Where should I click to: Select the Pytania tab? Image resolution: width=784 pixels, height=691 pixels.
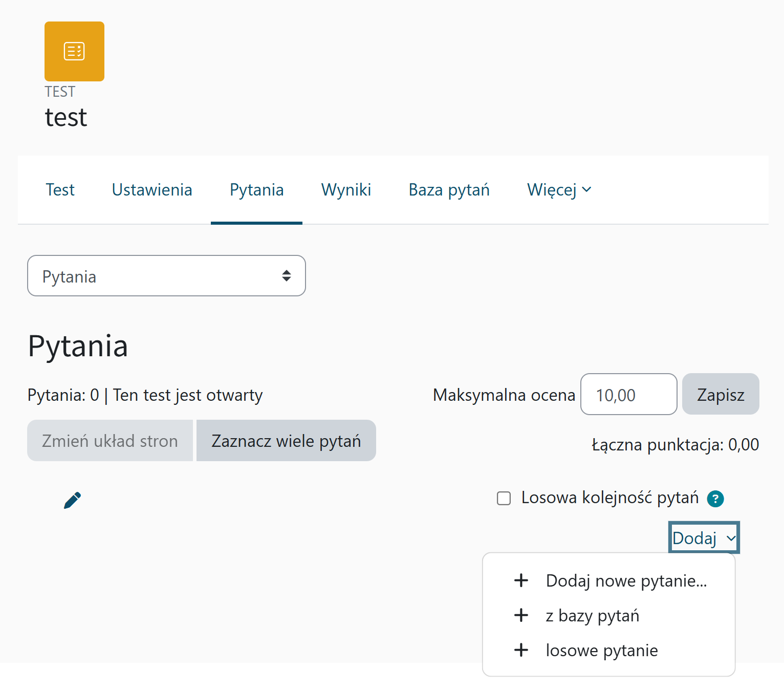click(x=256, y=190)
